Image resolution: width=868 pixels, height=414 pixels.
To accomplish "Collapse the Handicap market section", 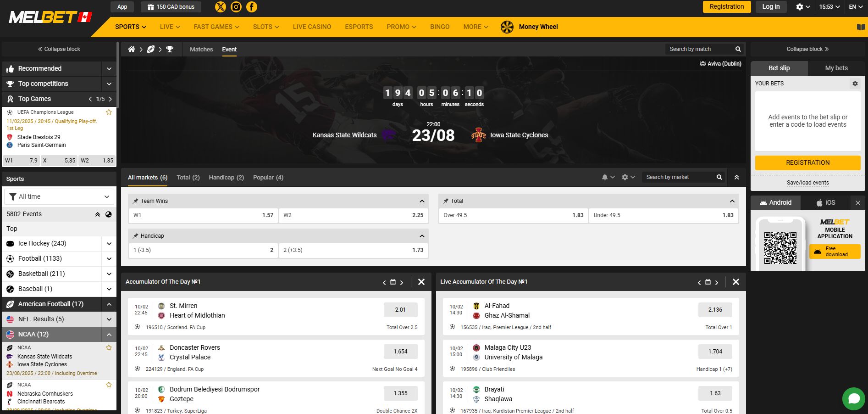I will pos(422,236).
